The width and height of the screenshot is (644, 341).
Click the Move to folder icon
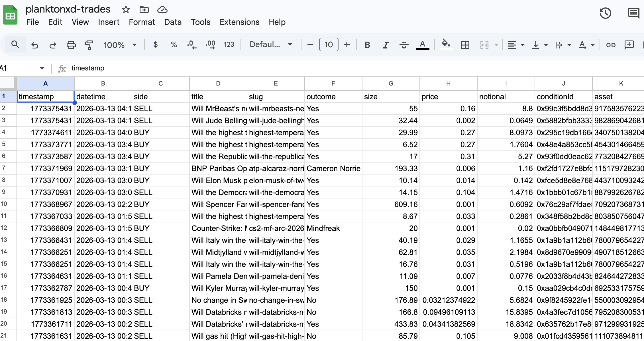144,9
